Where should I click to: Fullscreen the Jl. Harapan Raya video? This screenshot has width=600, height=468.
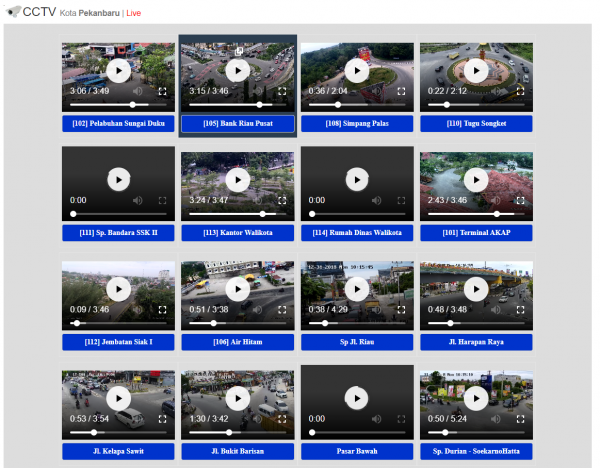521,310
